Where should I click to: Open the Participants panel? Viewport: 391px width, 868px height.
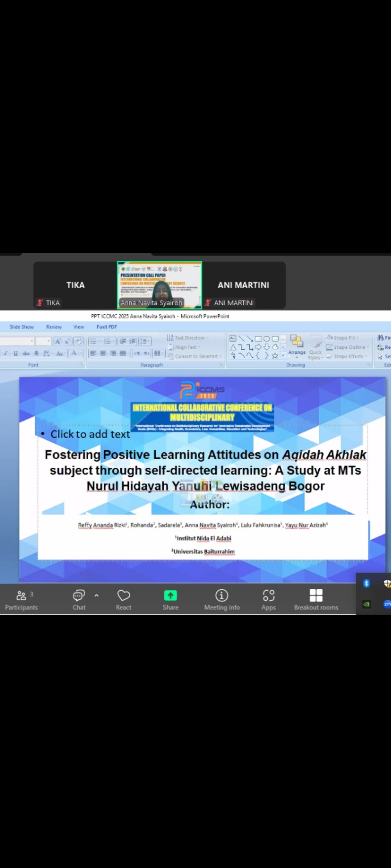click(x=21, y=599)
